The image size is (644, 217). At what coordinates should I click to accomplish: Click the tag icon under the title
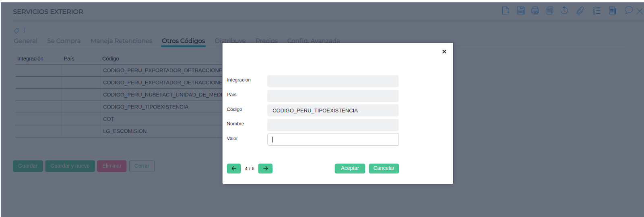(x=17, y=31)
